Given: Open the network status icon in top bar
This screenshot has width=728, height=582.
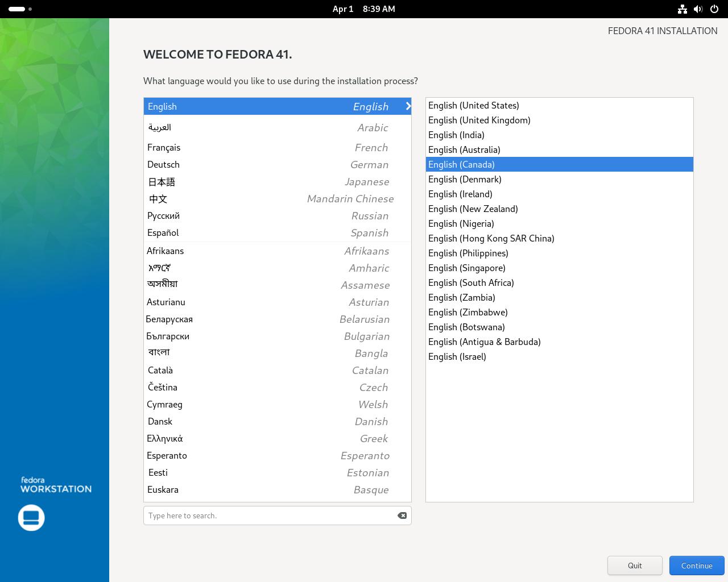Looking at the screenshot, I should coord(682,9).
